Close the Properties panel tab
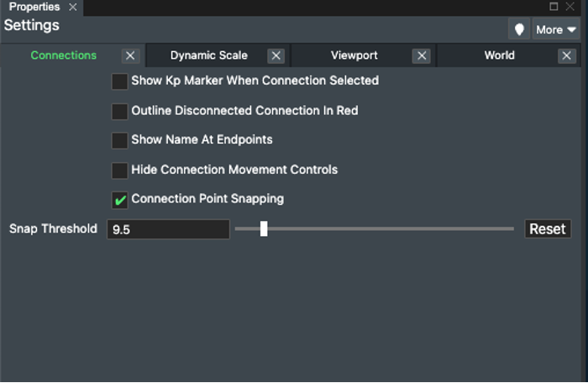Image resolution: width=588 pixels, height=383 pixels. pyautogui.click(x=73, y=7)
